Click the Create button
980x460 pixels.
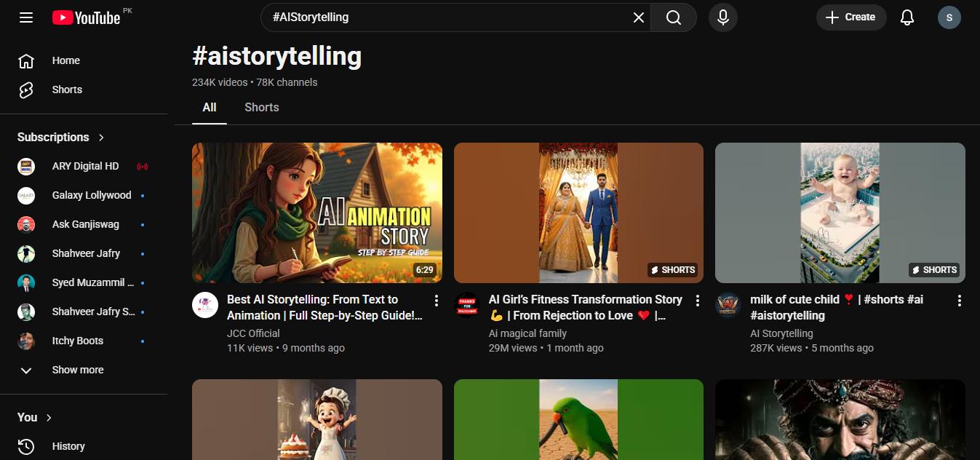tap(851, 17)
